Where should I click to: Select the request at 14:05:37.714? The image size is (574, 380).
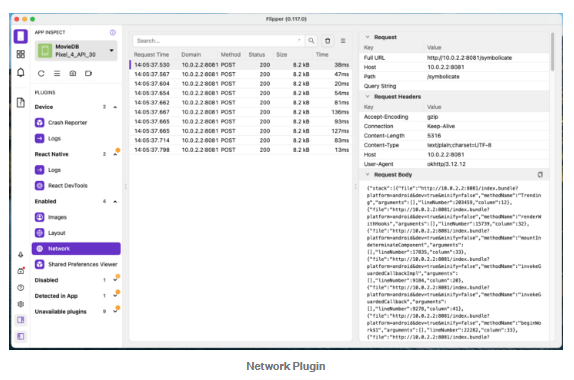(x=241, y=140)
